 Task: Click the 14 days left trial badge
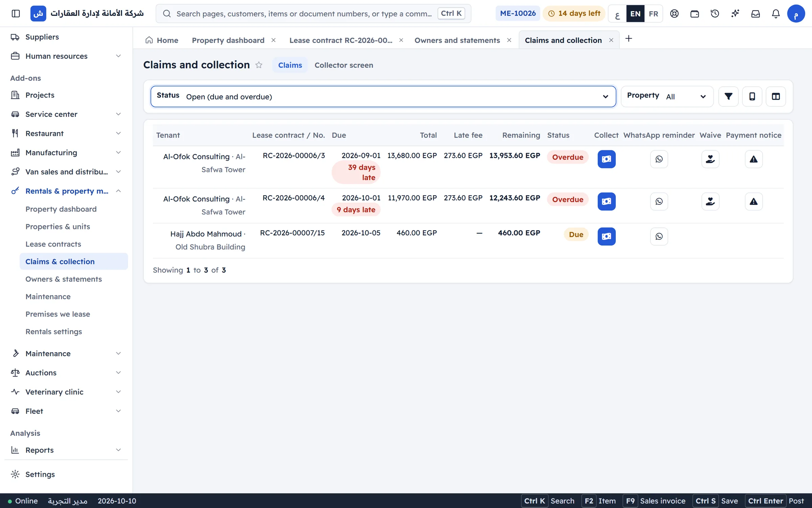coord(574,14)
